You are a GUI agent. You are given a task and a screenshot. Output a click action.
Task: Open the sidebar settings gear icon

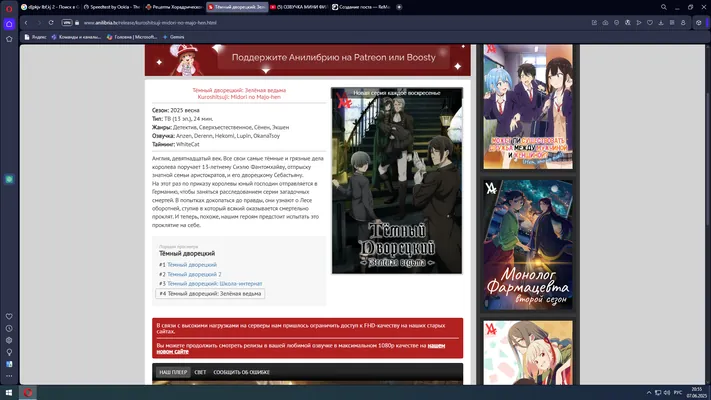9,340
